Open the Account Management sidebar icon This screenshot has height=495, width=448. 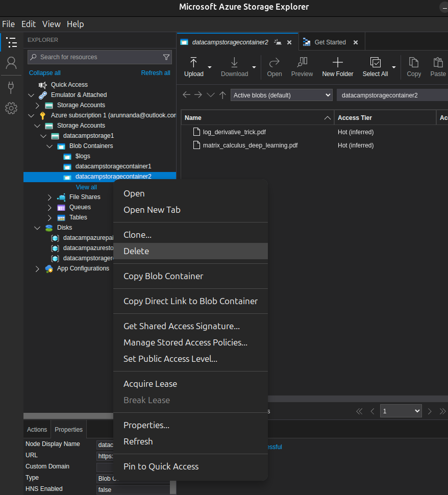pyautogui.click(x=11, y=63)
